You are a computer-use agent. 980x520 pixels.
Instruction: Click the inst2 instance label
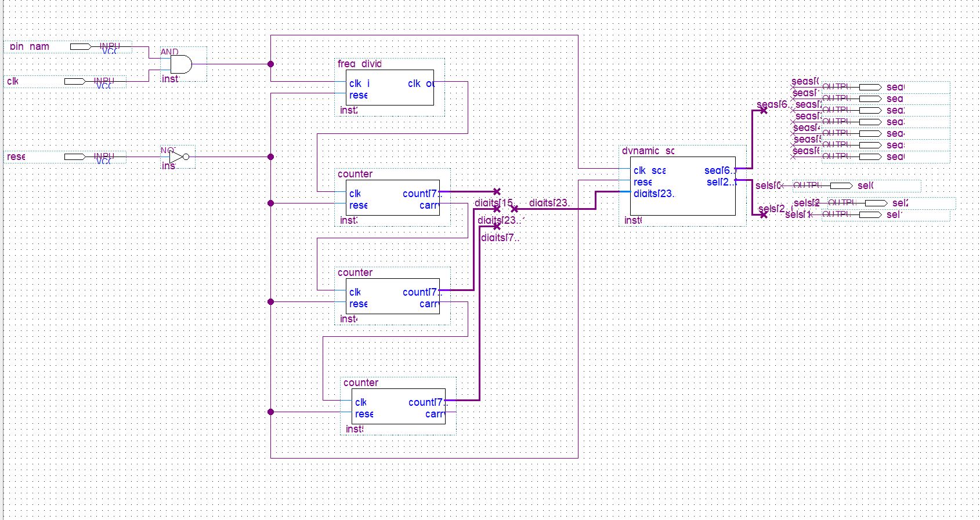tap(349, 110)
